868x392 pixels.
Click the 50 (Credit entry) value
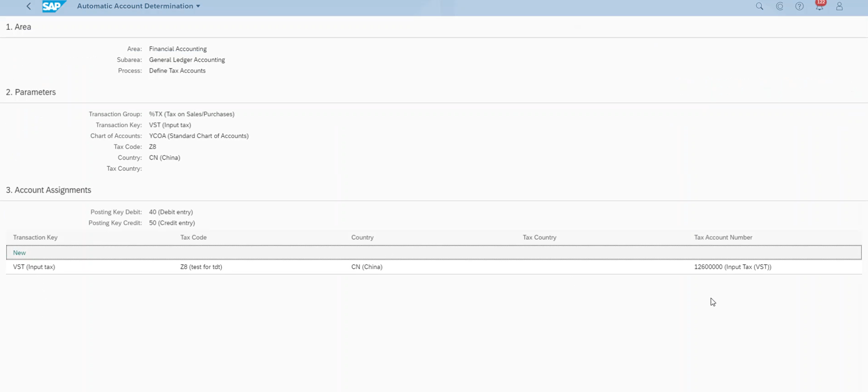pyautogui.click(x=172, y=223)
